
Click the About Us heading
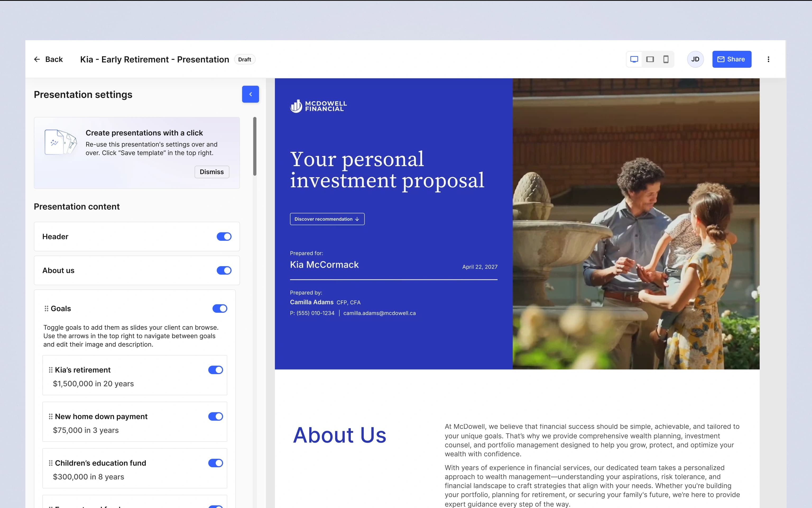340,435
